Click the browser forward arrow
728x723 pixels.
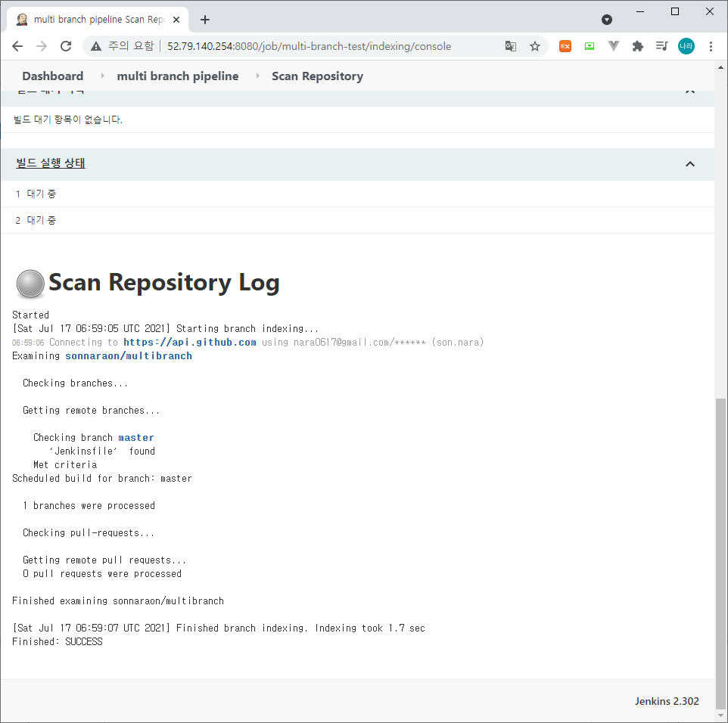[42, 46]
